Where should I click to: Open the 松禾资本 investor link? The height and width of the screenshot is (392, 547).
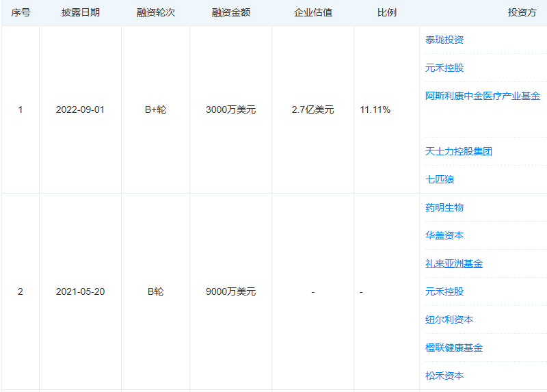pos(444,376)
